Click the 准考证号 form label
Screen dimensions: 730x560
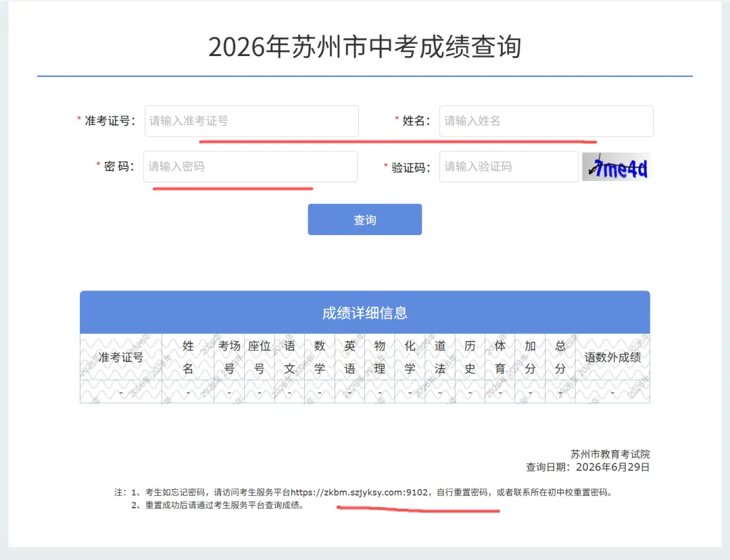tap(109, 121)
